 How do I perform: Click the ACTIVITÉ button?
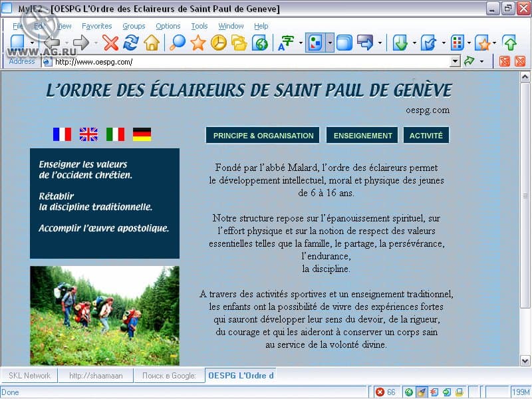426,136
